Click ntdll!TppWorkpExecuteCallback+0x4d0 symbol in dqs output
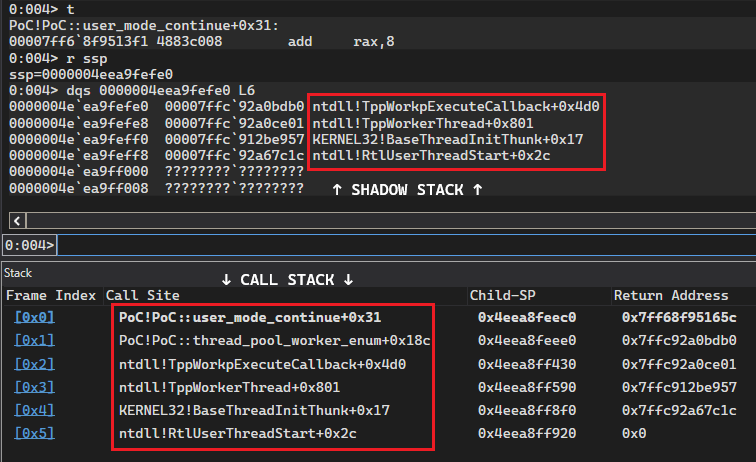This screenshot has height=462, width=756. tap(456, 107)
